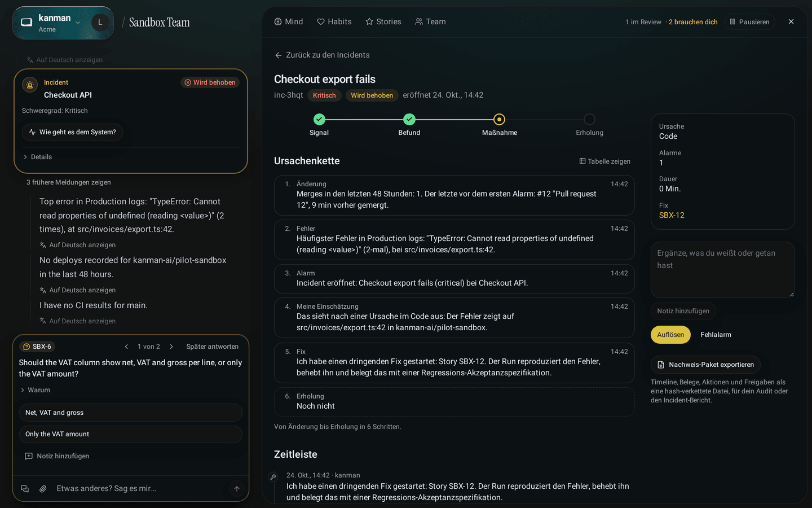Select the Maßnahme step marker
The width and height of the screenshot is (812, 508).
pos(499,119)
